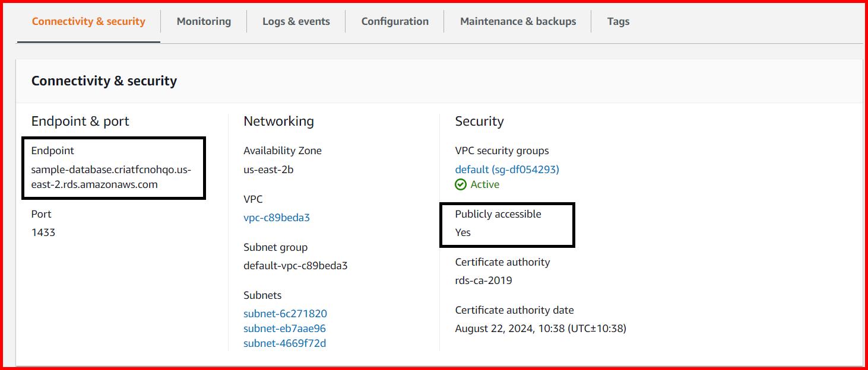Screen dimensions: 868x370
Task: Open the default security group sg-df054293
Action: (506, 169)
